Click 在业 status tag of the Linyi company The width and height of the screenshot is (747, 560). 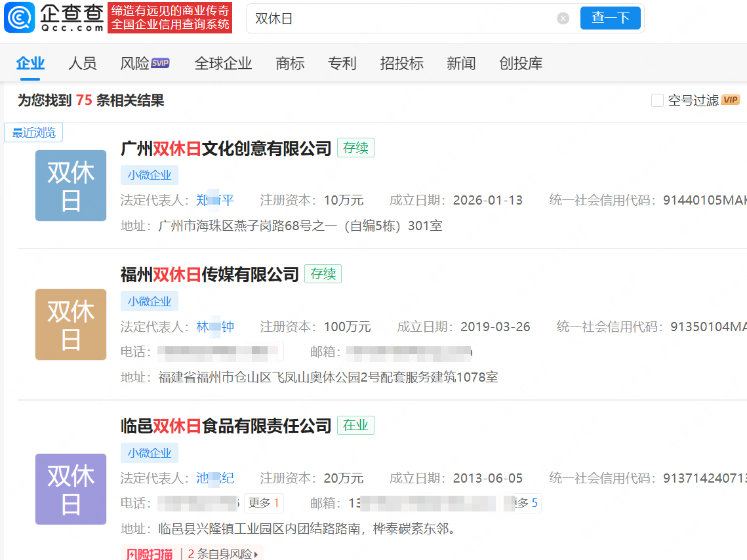tap(355, 425)
